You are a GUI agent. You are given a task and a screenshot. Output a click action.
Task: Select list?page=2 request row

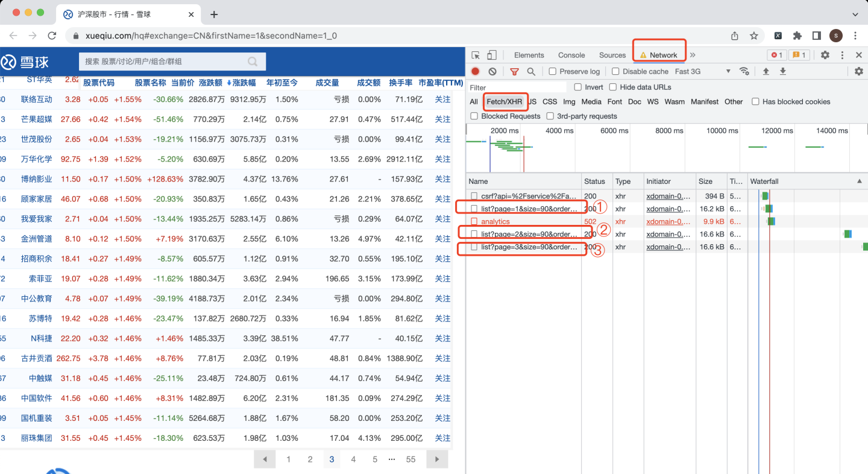pos(667,234)
